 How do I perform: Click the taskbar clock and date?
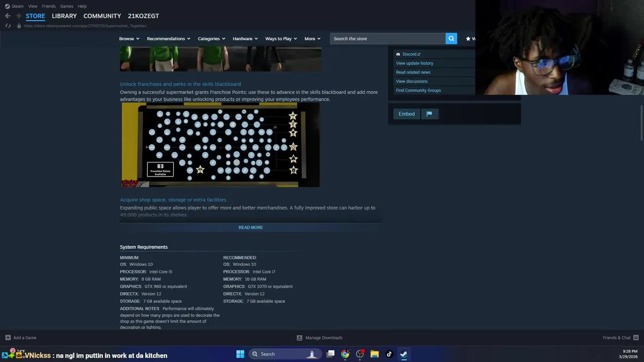[x=628, y=354]
